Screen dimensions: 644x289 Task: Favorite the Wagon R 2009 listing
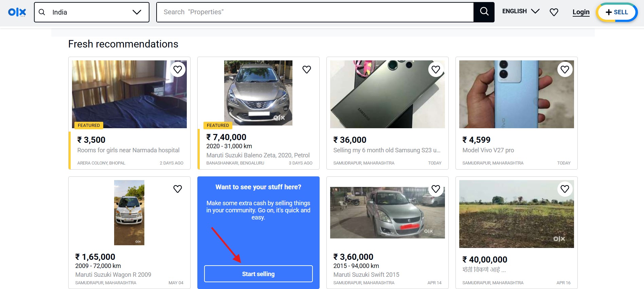[x=178, y=189]
